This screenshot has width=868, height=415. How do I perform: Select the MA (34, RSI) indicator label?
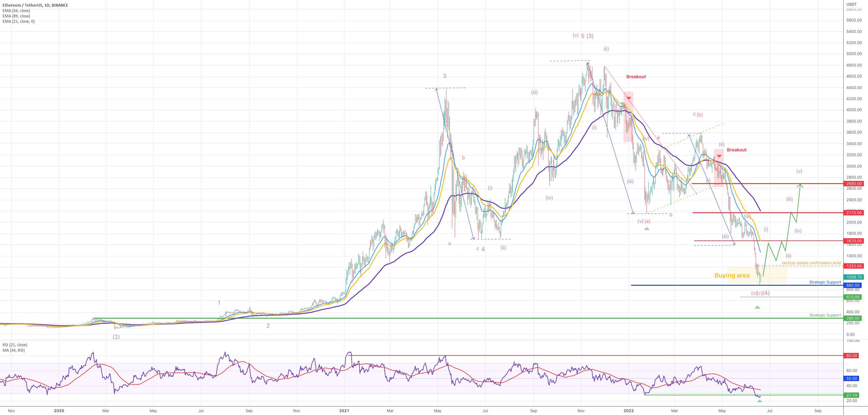13,350
